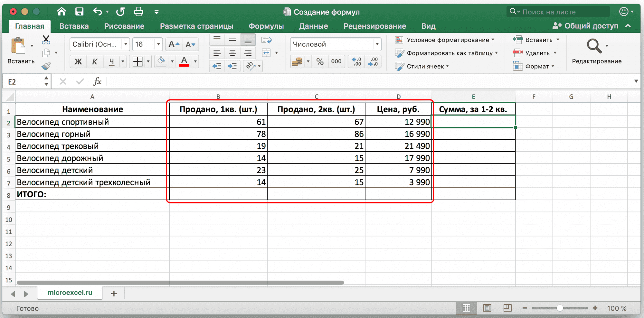Click the Cut scissors icon
This screenshot has height=318, width=644.
(x=46, y=40)
